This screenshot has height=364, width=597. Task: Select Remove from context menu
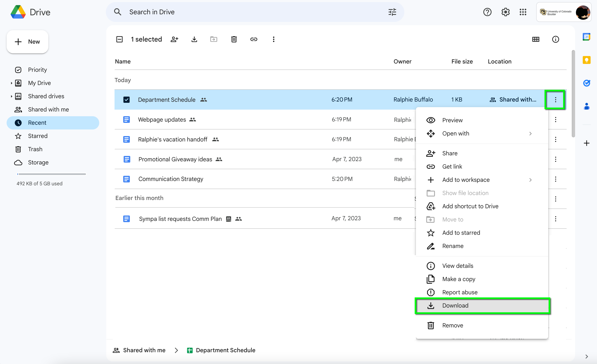coord(453,325)
